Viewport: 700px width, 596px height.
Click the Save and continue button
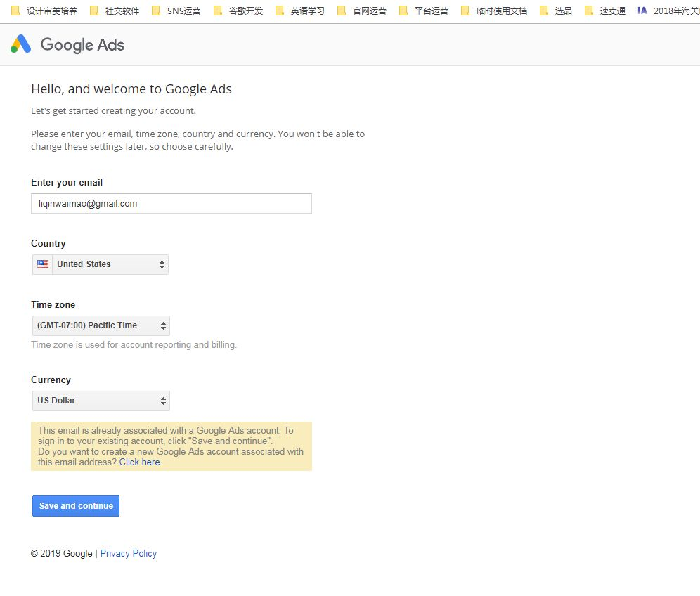pyautogui.click(x=76, y=506)
